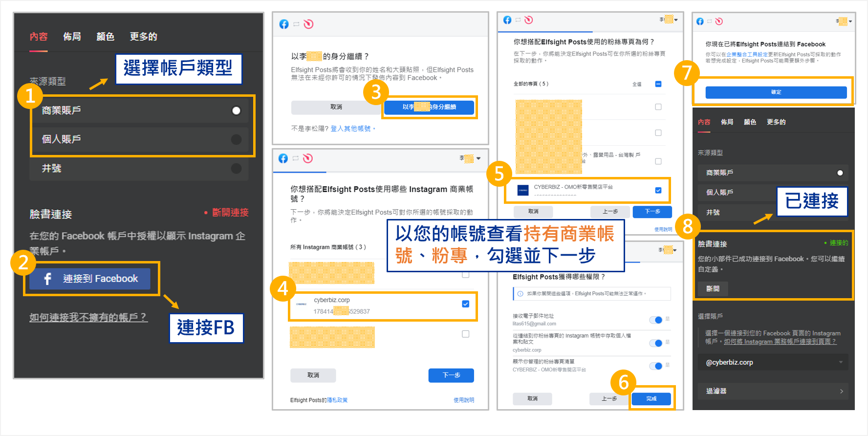Click Facebook logo in continue-as-user dialog header
Screen dimensions: 868x436
coord(284,24)
